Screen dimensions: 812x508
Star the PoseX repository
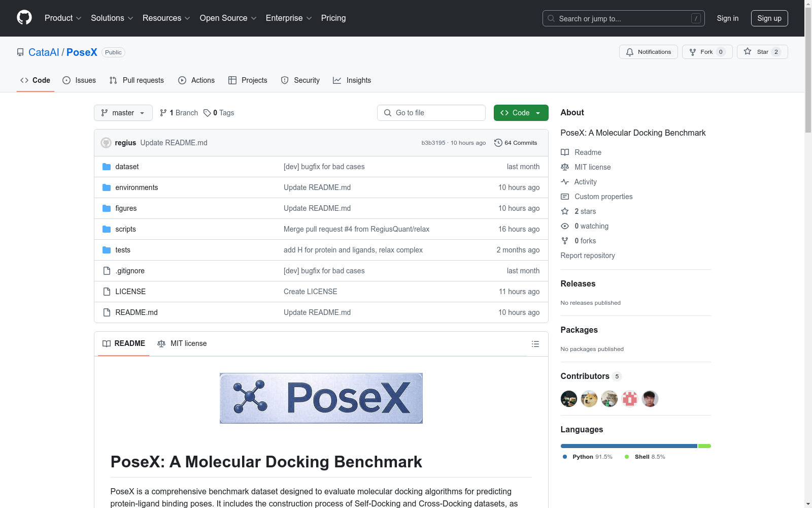pyautogui.click(x=762, y=52)
